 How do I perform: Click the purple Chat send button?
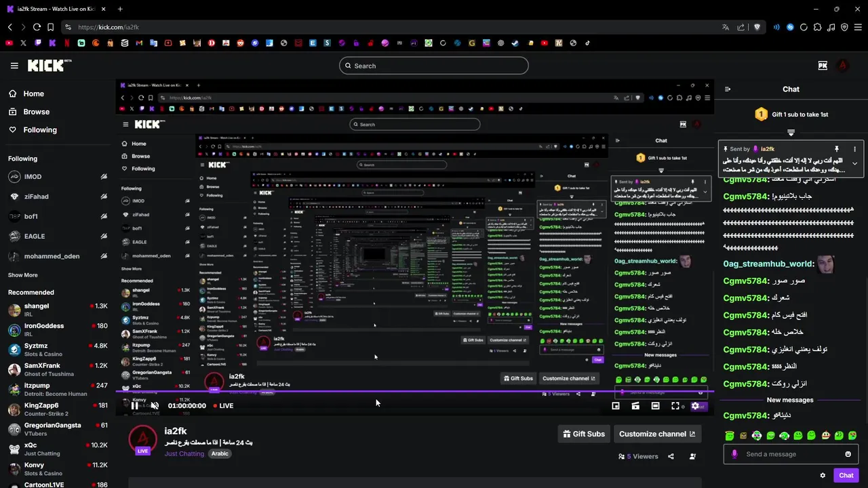pos(846,475)
